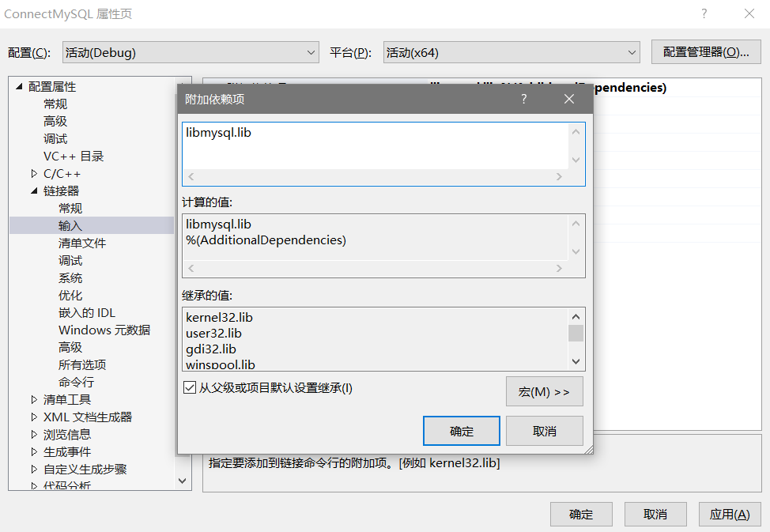Select 高级 under 配置属性

[x=55, y=121]
